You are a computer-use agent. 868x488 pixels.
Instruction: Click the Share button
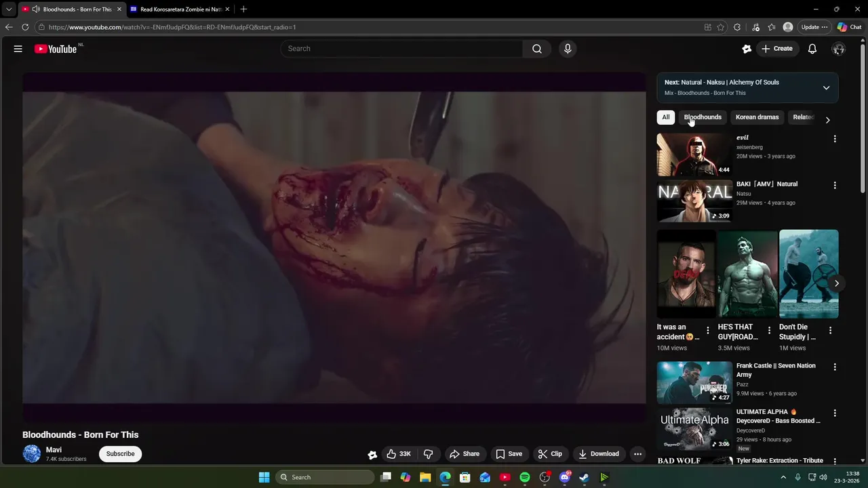point(465,454)
